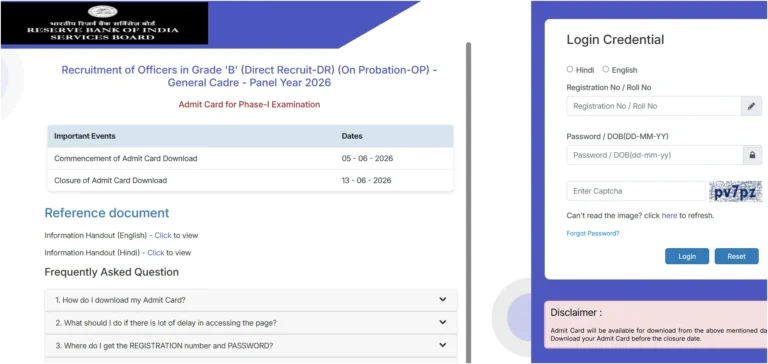Refresh the captcha using the 'here' link

click(x=669, y=216)
